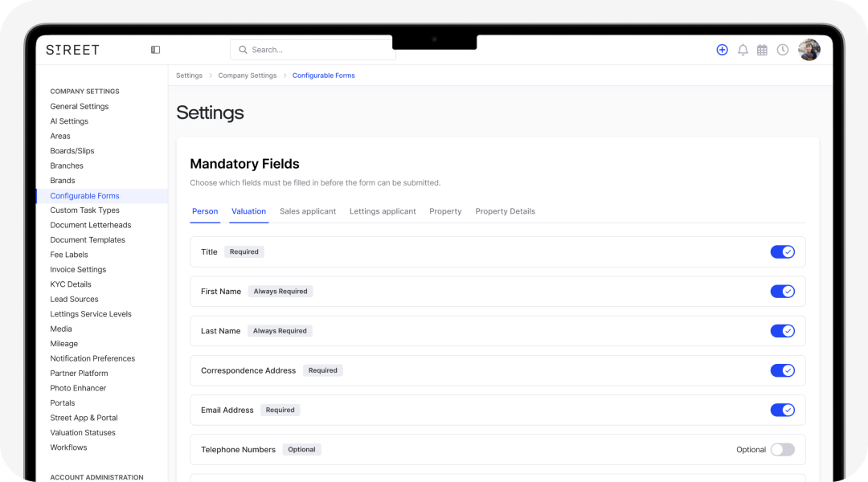Open Boards/Slips in sidebar
868x482 pixels.
coord(72,150)
